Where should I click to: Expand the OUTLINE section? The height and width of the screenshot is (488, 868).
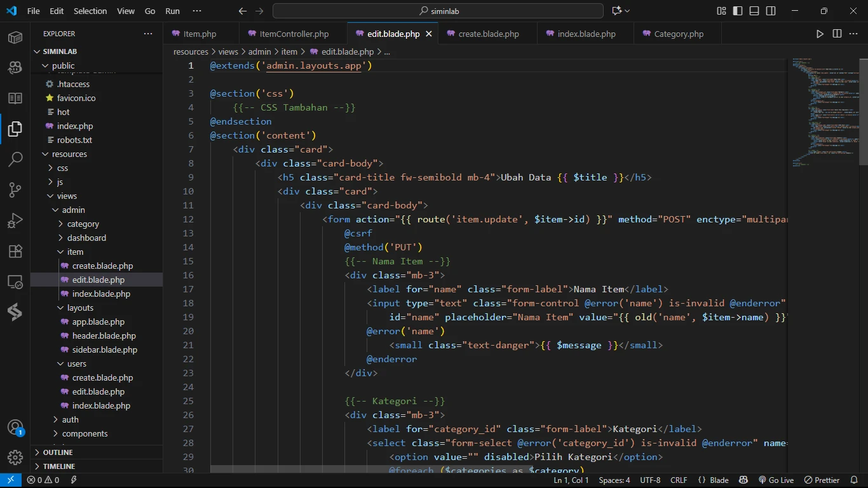(58, 452)
